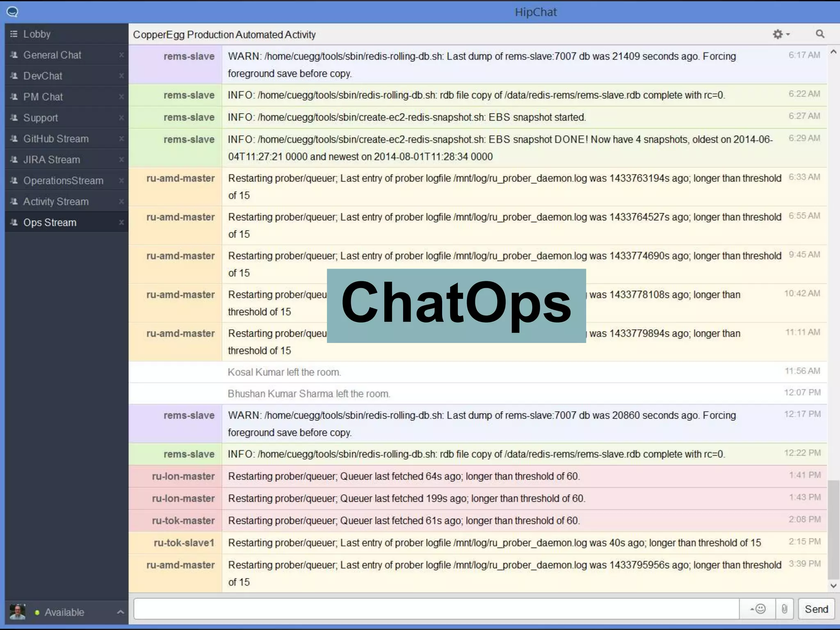Click the user avatar thumbnail
Viewport: 840px width, 630px height.
click(x=18, y=612)
